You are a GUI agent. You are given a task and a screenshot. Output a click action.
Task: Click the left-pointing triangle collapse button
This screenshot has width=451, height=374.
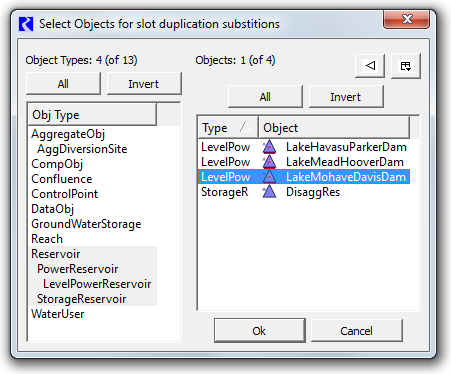tap(370, 66)
